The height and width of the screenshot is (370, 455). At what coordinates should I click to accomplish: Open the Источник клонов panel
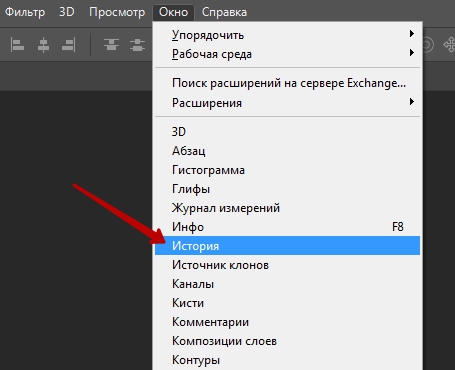pos(287,265)
